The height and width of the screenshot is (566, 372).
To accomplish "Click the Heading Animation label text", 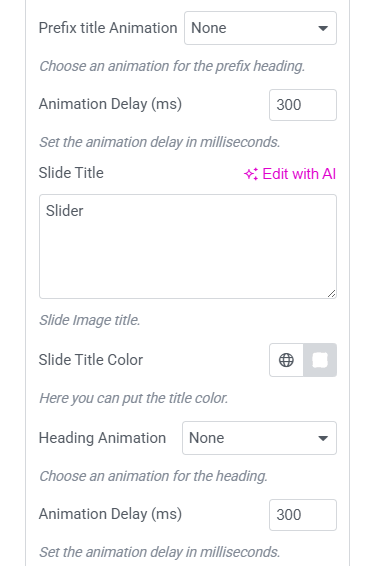I will coord(102,438).
